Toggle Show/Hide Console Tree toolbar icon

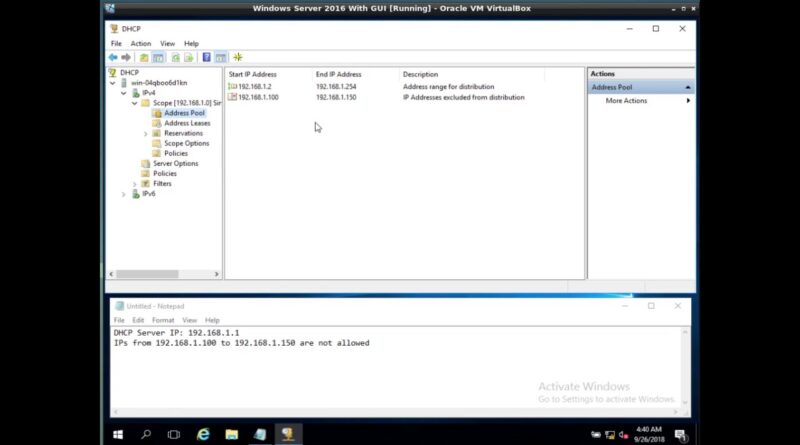[x=158, y=58]
